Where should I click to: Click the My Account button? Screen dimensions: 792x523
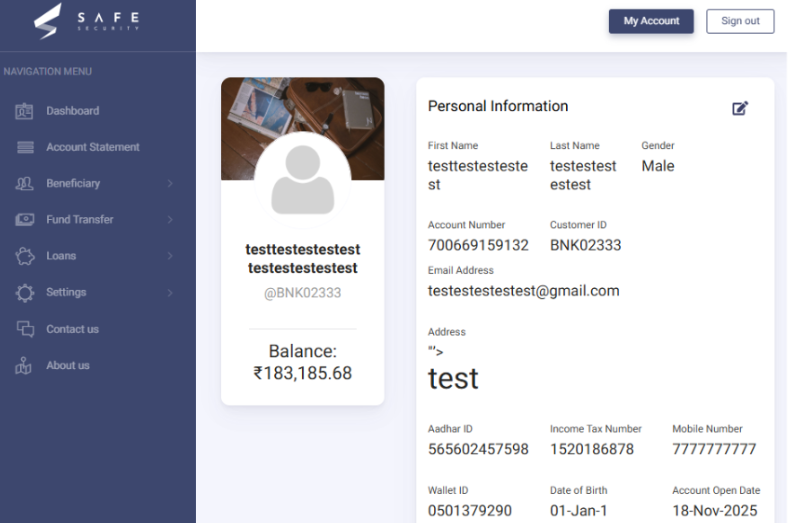(x=651, y=21)
